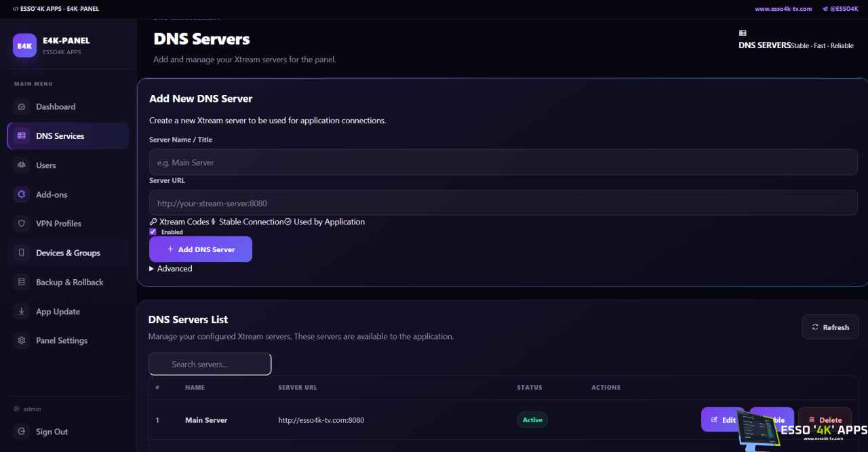Click the Sign Out icon
The height and width of the screenshot is (452, 868).
pos(22,432)
